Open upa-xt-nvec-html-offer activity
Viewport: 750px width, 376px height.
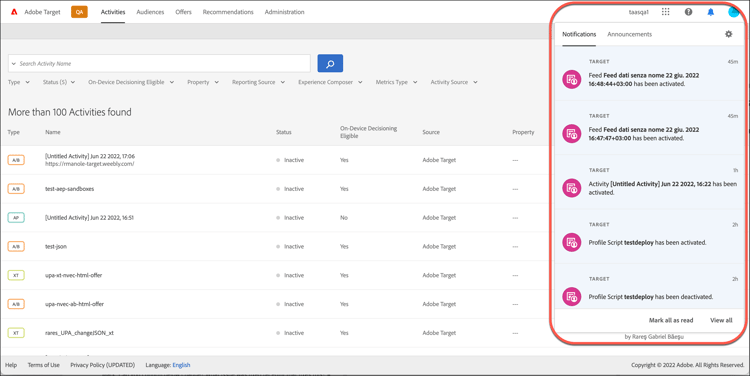pos(73,275)
